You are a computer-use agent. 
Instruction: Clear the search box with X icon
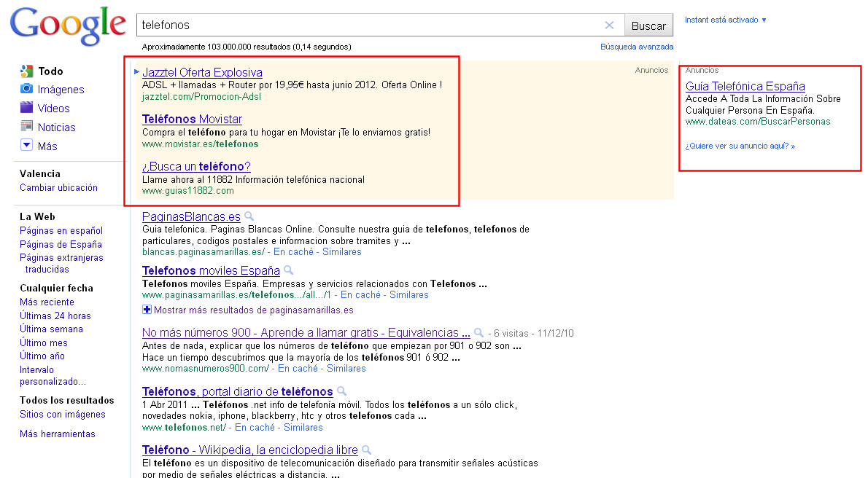tap(609, 26)
